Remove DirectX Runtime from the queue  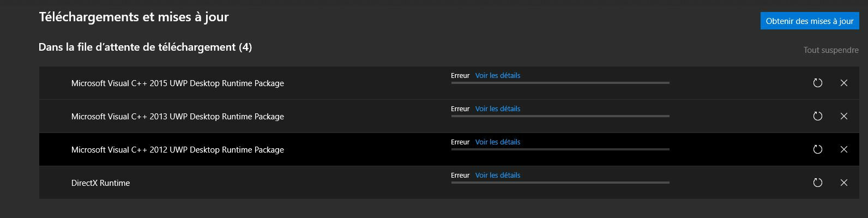(844, 183)
